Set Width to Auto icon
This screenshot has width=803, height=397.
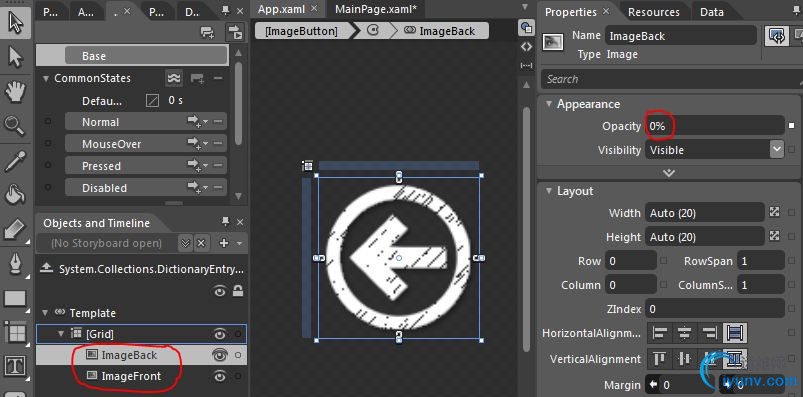(x=775, y=212)
